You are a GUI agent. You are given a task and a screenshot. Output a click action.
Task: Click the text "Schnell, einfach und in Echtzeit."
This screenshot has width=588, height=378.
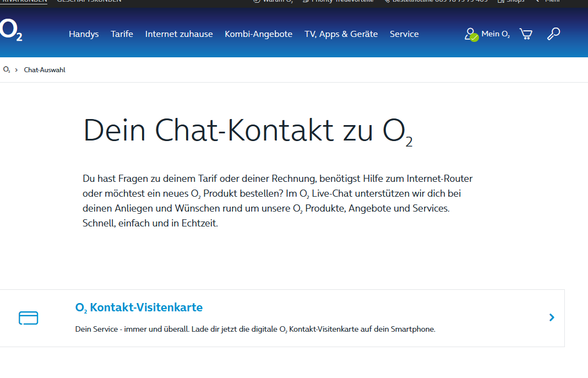point(150,223)
